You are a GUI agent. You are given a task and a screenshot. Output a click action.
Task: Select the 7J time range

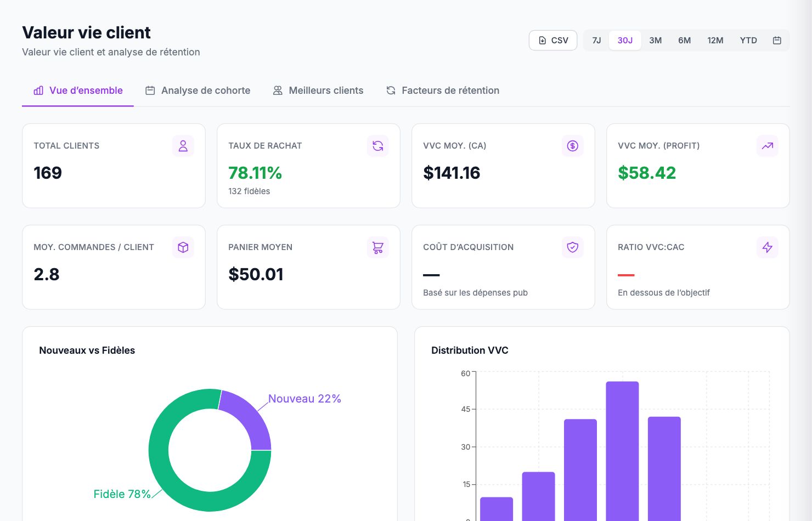596,40
